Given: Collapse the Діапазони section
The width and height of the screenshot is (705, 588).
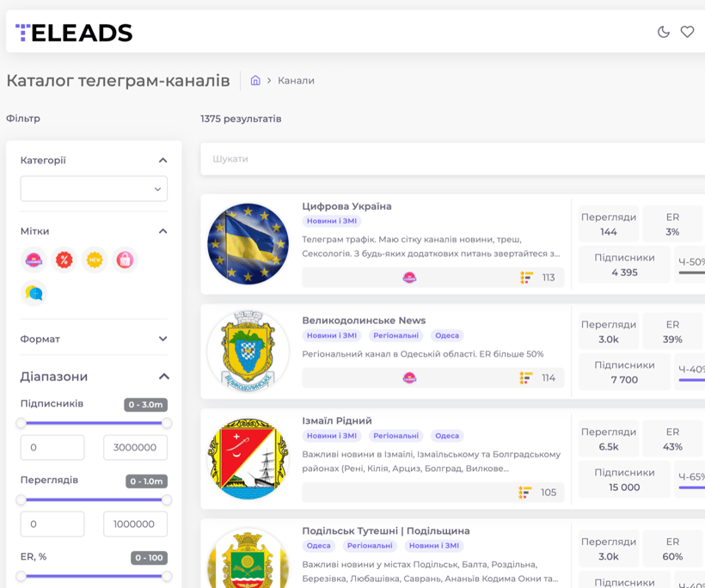Looking at the screenshot, I should pyautogui.click(x=164, y=377).
